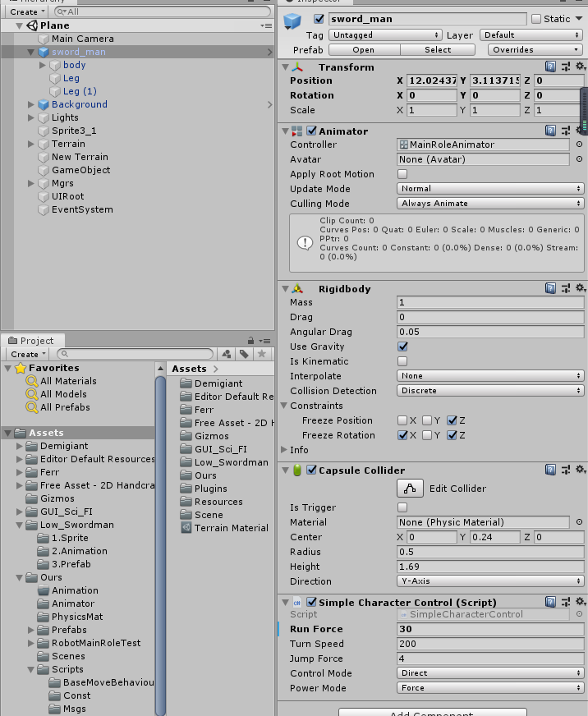The image size is (588, 716).
Task: Click the Edit Collider icon button
Action: tap(410, 488)
